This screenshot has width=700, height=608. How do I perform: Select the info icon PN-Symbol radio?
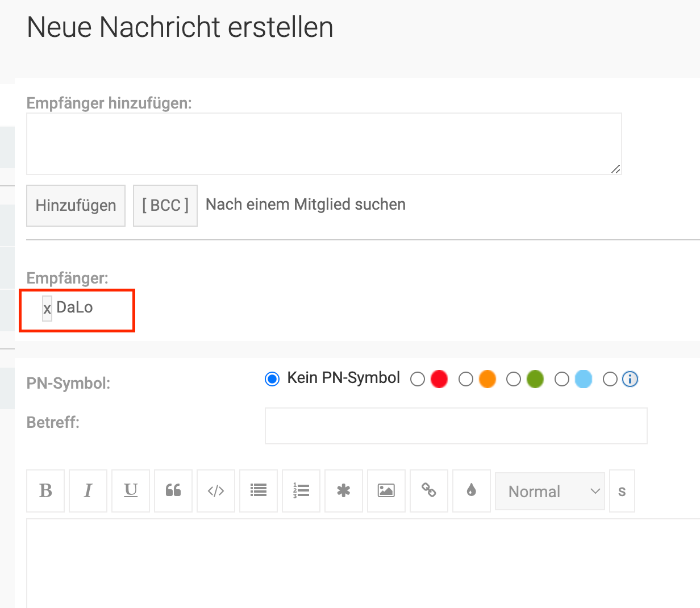click(610, 379)
